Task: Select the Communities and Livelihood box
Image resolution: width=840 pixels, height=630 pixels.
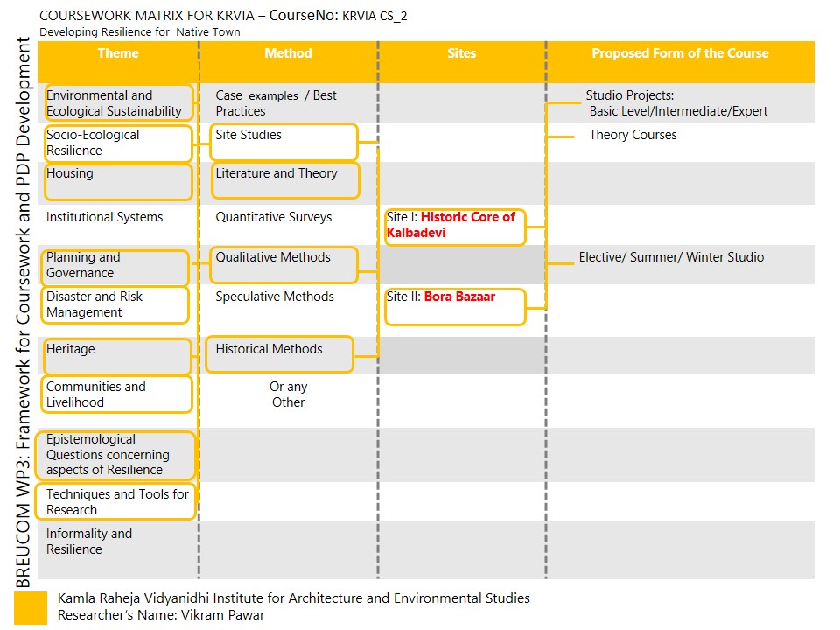Action: coord(117,395)
